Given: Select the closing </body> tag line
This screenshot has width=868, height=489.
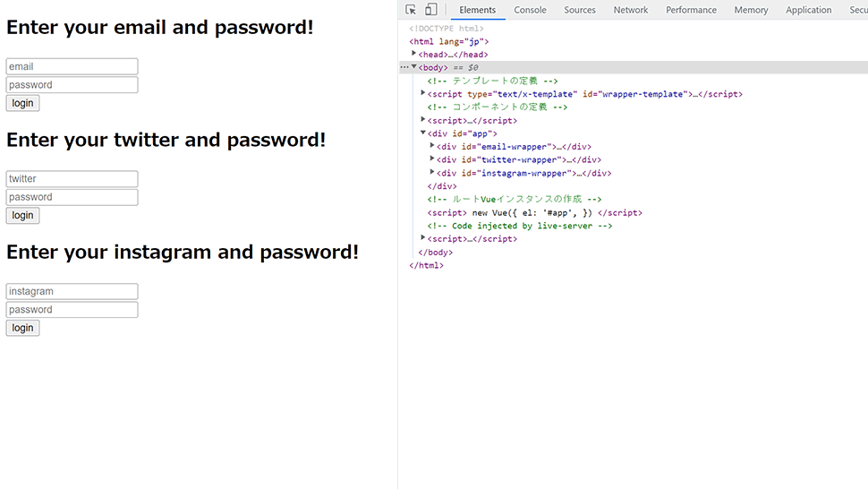Looking at the screenshot, I should pyautogui.click(x=435, y=252).
